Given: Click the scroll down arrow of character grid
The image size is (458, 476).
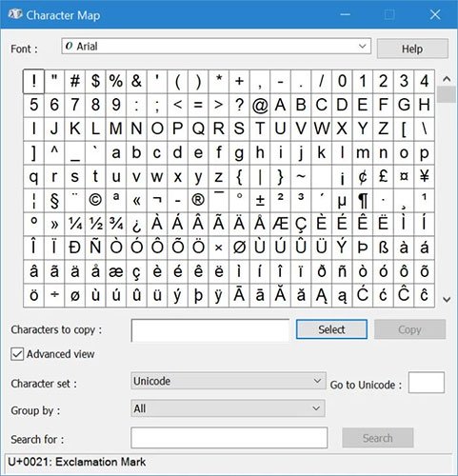Looking at the screenshot, I should [447, 299].
